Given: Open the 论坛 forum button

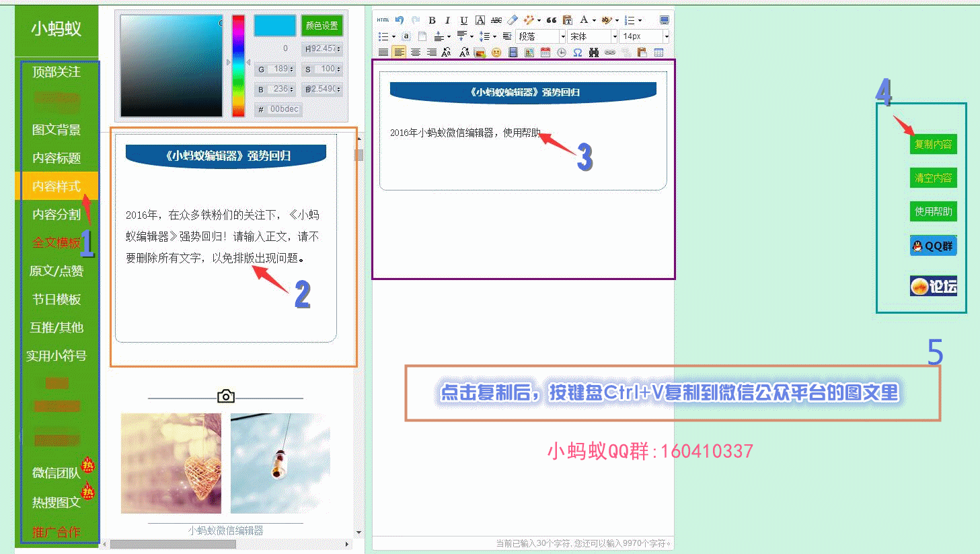Looking at the screenshot, I should [933, 286].
